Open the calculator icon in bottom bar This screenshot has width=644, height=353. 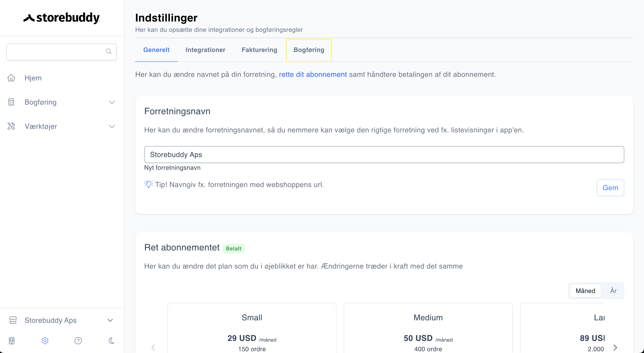pyautogui.click(x=12, y=340)
